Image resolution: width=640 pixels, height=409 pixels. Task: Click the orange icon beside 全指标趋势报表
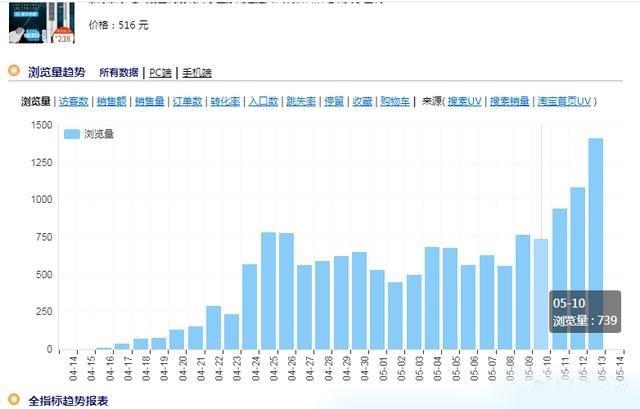[x=14, y=399]
